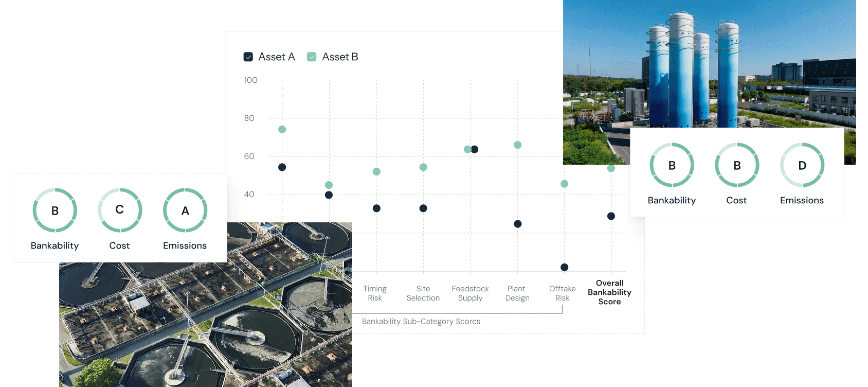Select Asset A's dark Overall Bankability Score point
Image resolution: width=868 pixels, height=387 pixels.
[x=611, y=216]
